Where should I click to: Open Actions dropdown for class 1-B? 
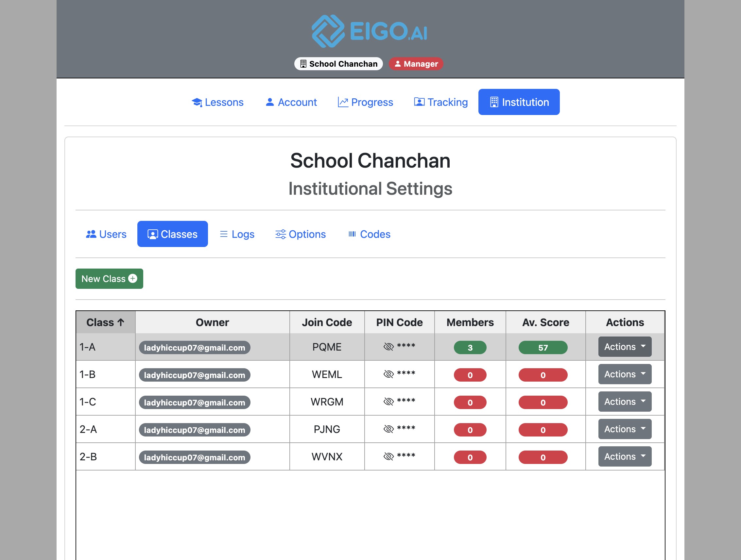pyautogui.click(x=625, y=374)
